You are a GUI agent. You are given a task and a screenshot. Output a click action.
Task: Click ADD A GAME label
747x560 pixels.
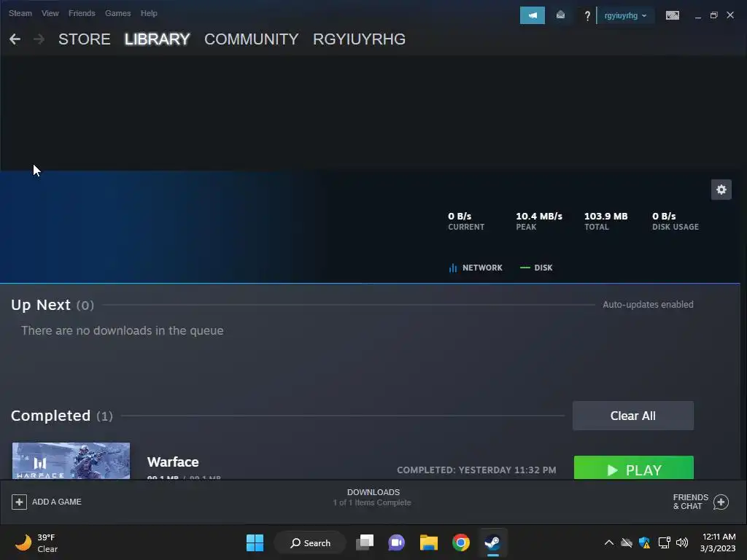pos(57,502)
